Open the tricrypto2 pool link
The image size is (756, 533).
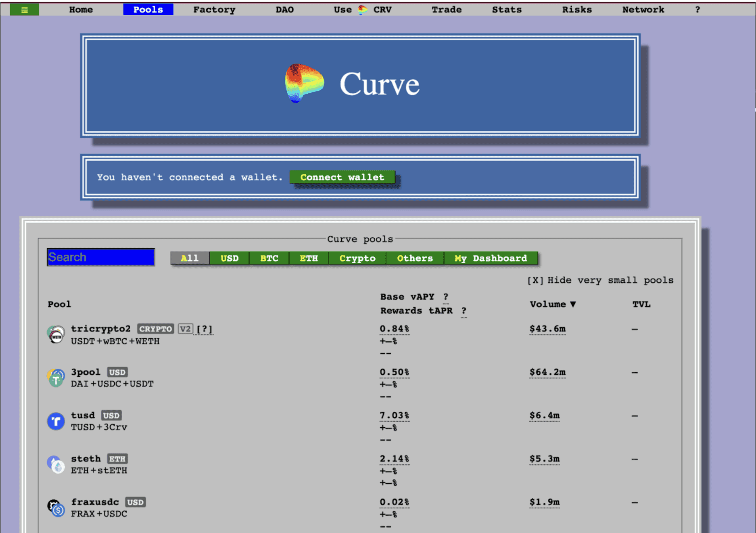[101, 329]
